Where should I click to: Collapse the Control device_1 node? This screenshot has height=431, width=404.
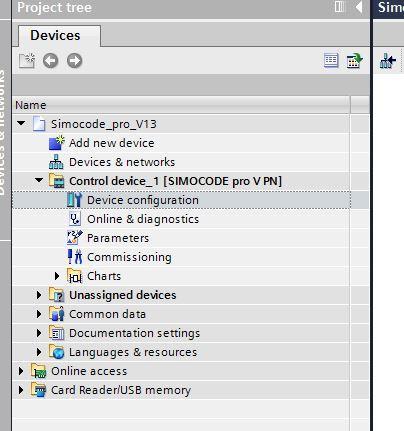[x=39, y=180]
